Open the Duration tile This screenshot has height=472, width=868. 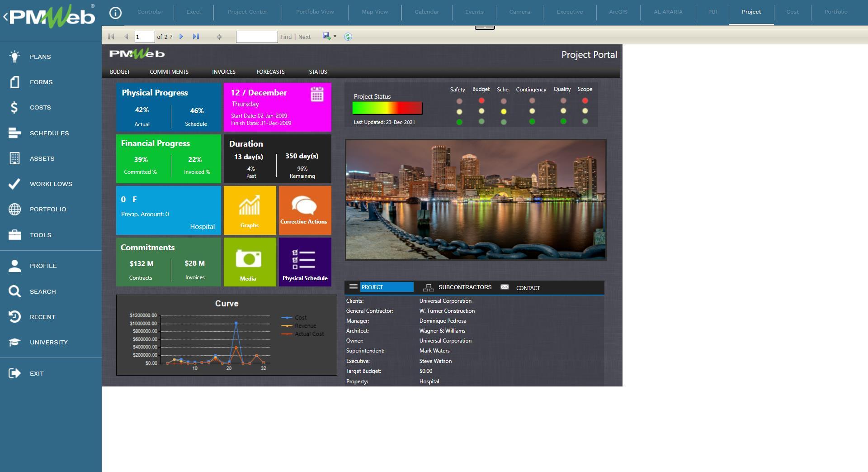click(x=278, y=159)
